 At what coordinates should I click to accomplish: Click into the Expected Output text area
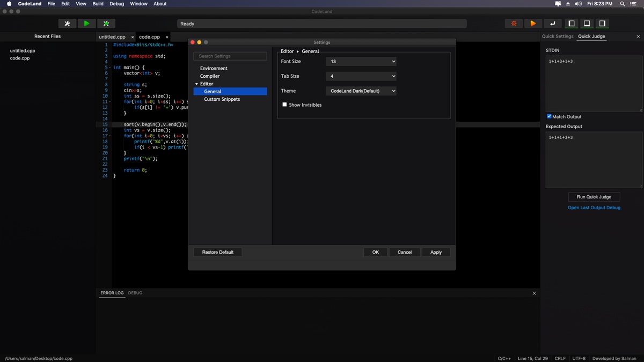(594, 160)
